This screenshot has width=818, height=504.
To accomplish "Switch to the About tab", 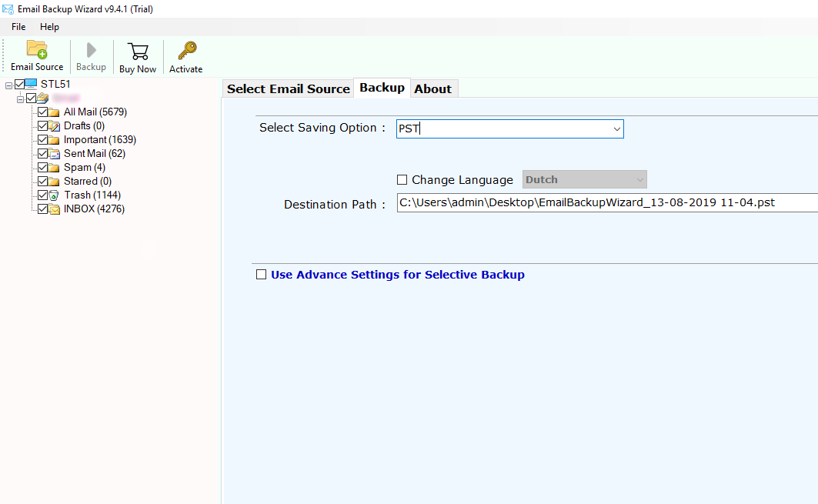I will tap(433, 88).
